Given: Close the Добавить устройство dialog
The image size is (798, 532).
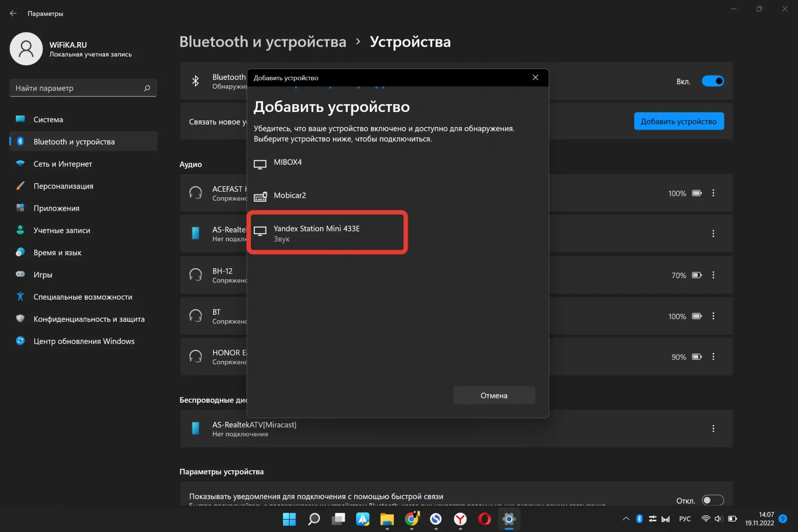Looking at the screenshot, I should tap(535, 78).
